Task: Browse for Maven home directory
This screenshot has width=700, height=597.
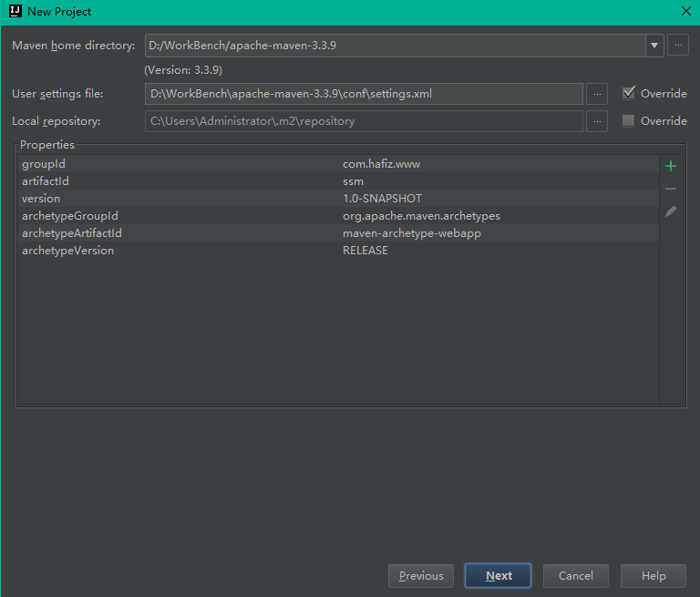Action: 678,45
